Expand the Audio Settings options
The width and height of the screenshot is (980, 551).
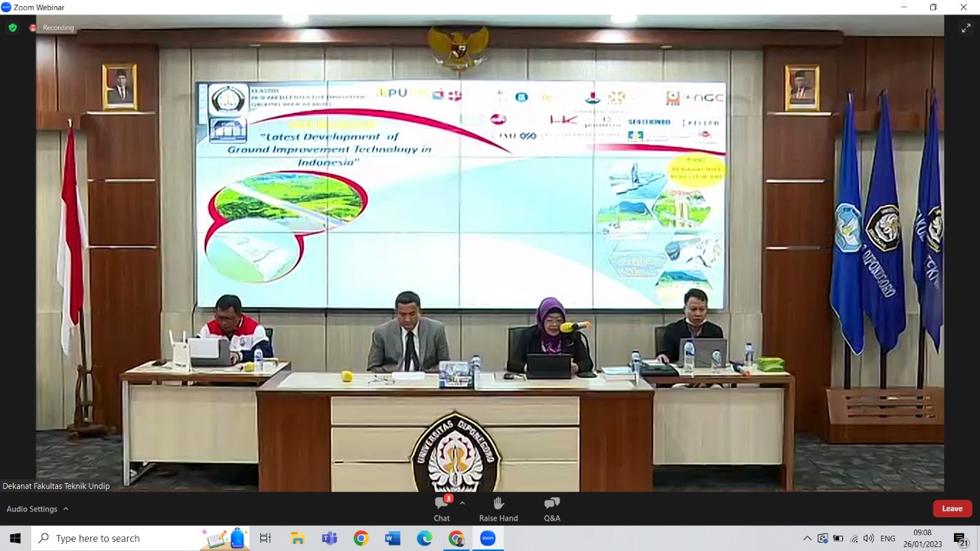pos(66,509)
